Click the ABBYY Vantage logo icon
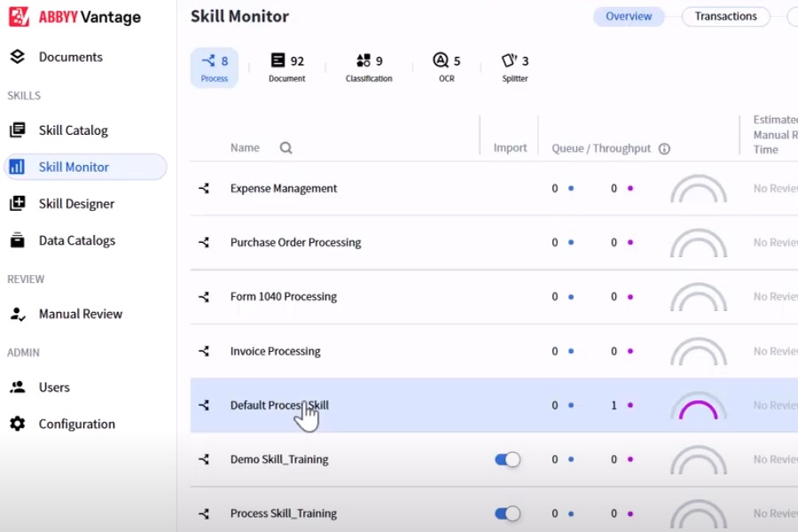The image size is (798, 532). tap(19, 17)
